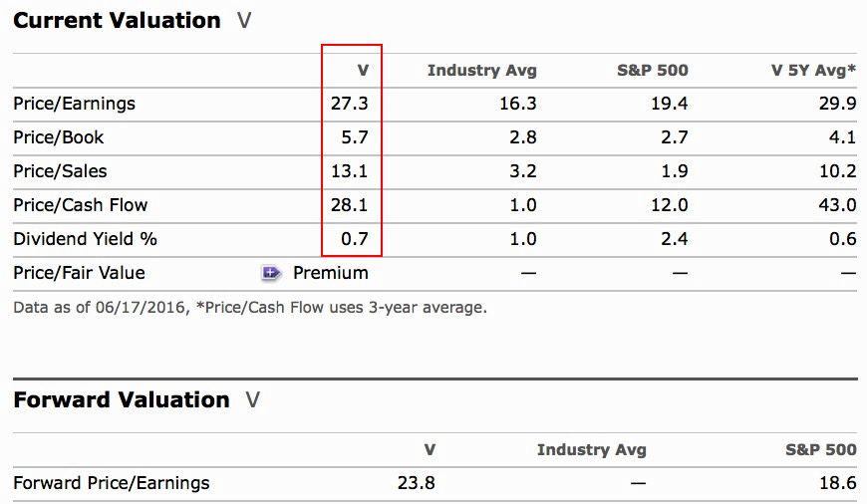The height and width of the screenshot is (504, 867).
Task: Click the Price/Sales row label
Action: [x=59, y=171]
